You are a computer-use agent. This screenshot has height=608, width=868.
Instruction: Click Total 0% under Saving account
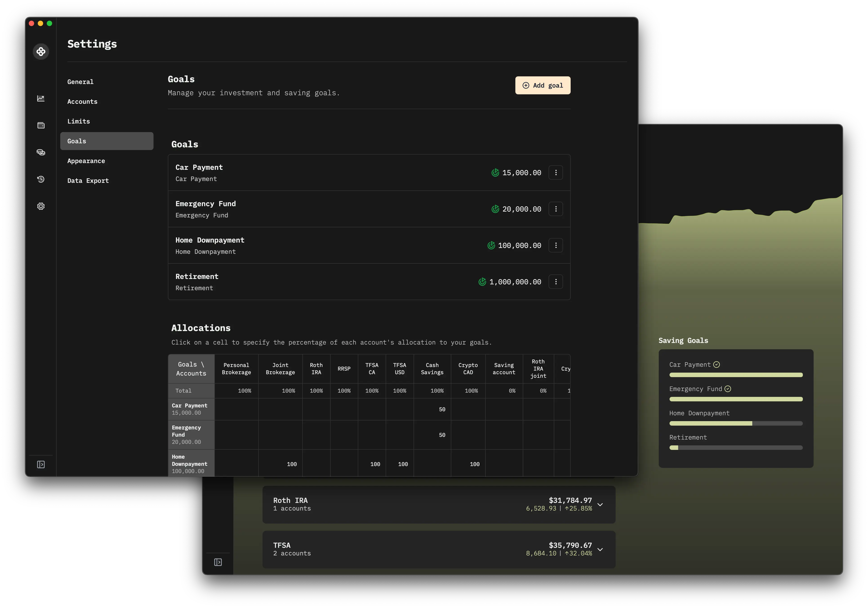tap(504, 391)
